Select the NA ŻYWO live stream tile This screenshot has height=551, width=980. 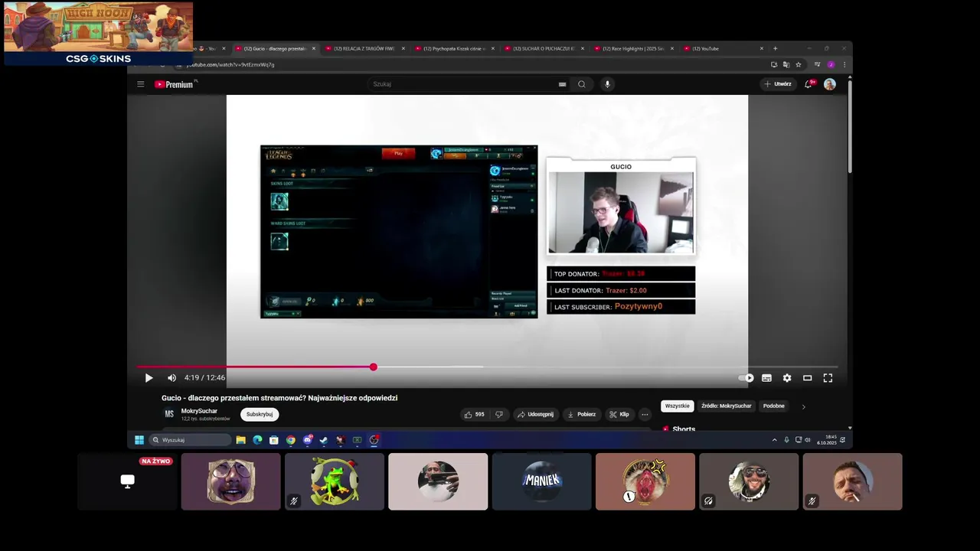click(127, 481)
